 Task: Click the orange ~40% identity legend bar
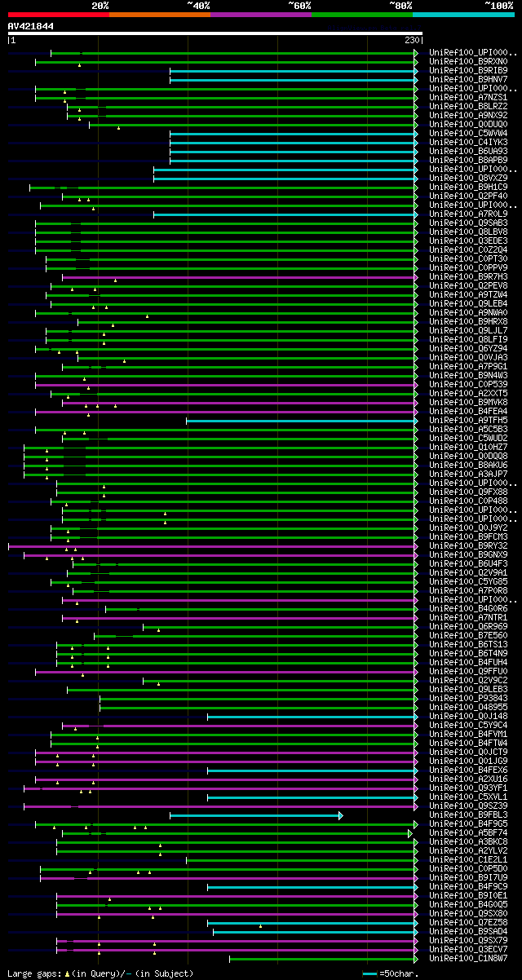pyautogui.click(x=159, y=15)
